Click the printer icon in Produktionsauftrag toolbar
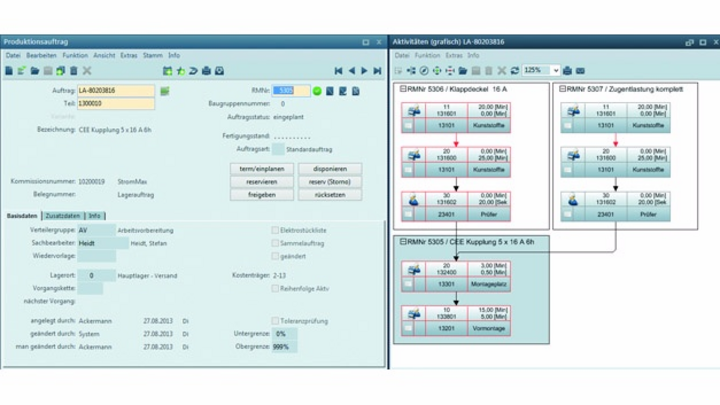The height and width of the screenshot is (405, 720). (x=206, y=71)
